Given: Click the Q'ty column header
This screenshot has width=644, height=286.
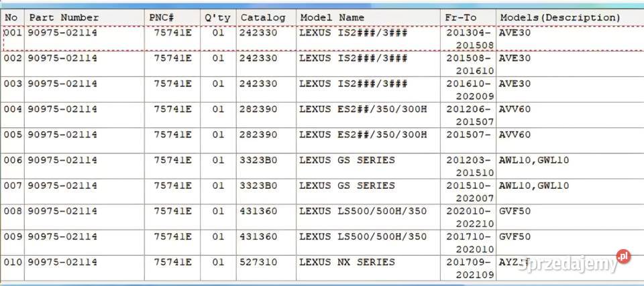Looking at the screenshot, I should pos(218,17).
